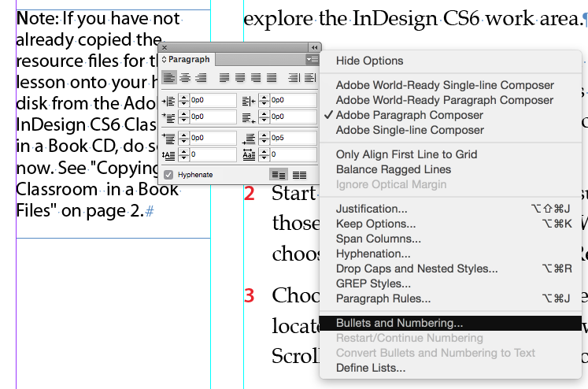Image resolution: width=588 pixels, height=389 pixels.
Task: Apply Align Left in Paragraph panel
Action: [168, 78]
